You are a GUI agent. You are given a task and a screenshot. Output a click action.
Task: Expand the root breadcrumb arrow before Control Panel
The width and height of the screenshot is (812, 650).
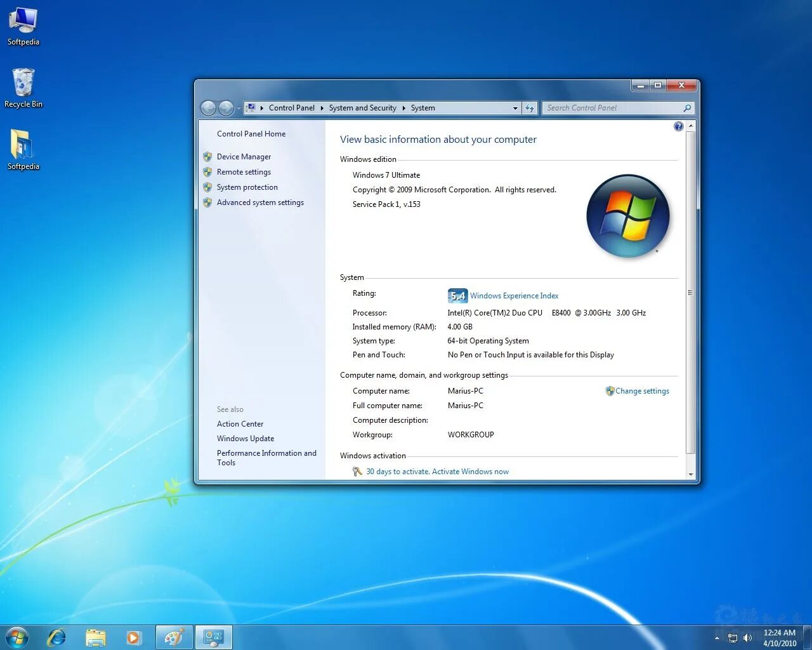coord(262,108)
